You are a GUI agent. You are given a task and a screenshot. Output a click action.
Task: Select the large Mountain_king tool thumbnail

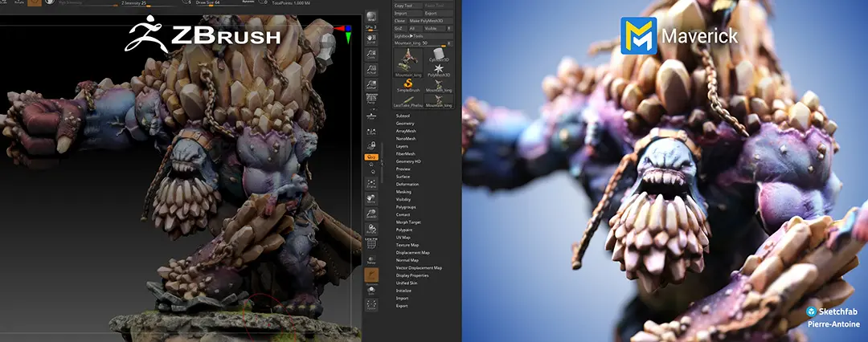tap(408, 62)
